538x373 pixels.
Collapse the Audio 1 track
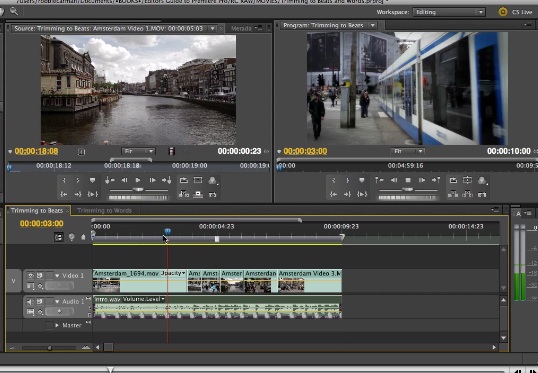(57, 302)
